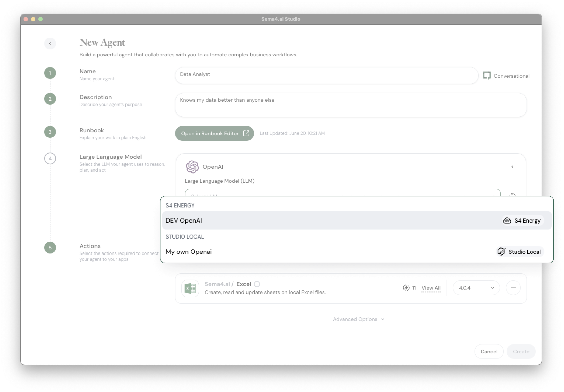Cancel agent creation

point(489,351)
